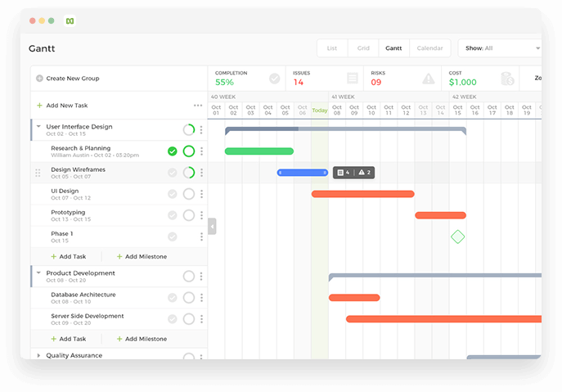The width and height of the screenshot is (562, 392).
Task: Mark Server Side Development complete
Action: point(173,319)
